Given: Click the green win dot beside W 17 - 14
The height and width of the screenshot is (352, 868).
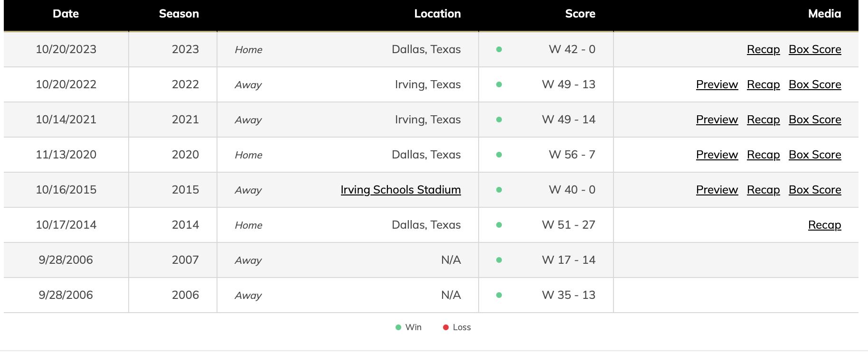Looking at the screenshot, I should pyautogui.click(x=499, y=260).
